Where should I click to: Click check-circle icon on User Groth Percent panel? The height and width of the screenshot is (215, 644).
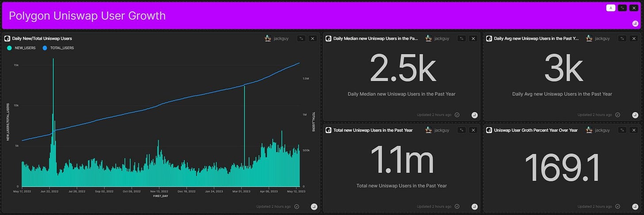[x=617, y=207]
